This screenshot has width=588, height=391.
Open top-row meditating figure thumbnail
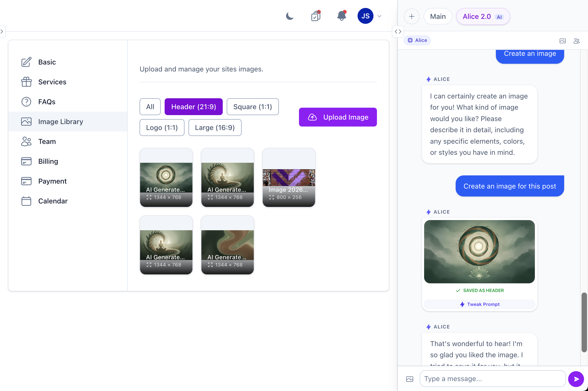pyautogui.click(x=227, y=178)
